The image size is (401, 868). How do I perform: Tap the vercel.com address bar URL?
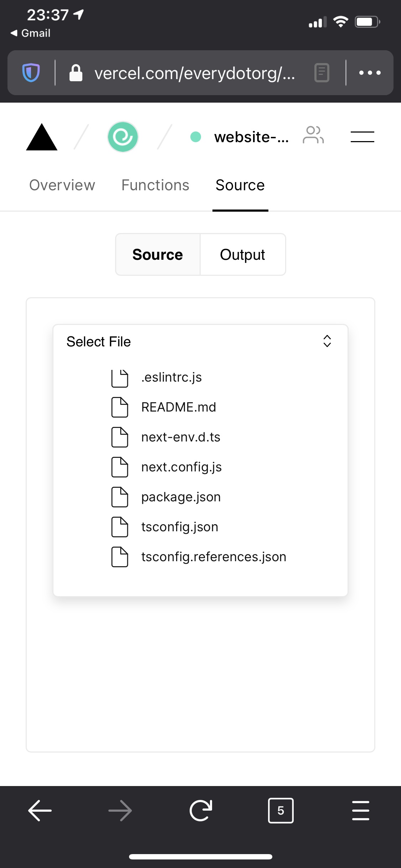(x=195, y=73)
